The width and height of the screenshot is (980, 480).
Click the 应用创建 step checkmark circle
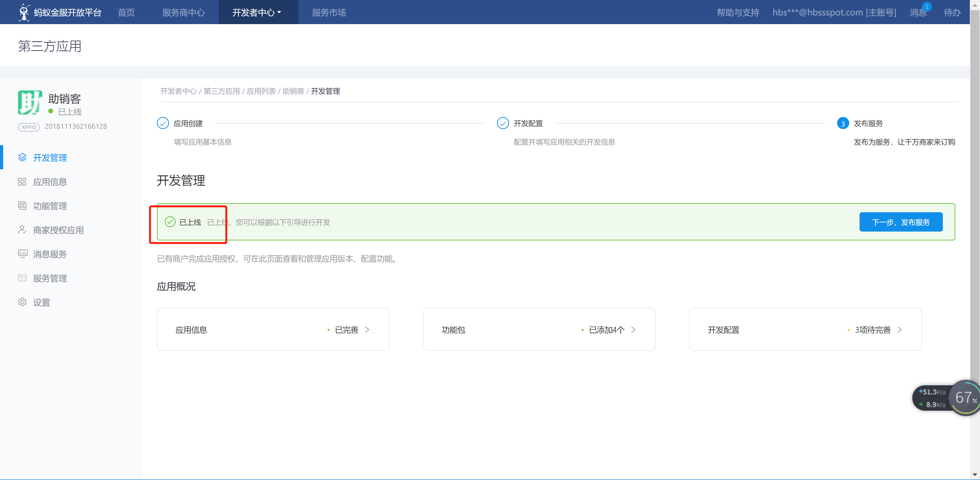click(x=163, y=123)
